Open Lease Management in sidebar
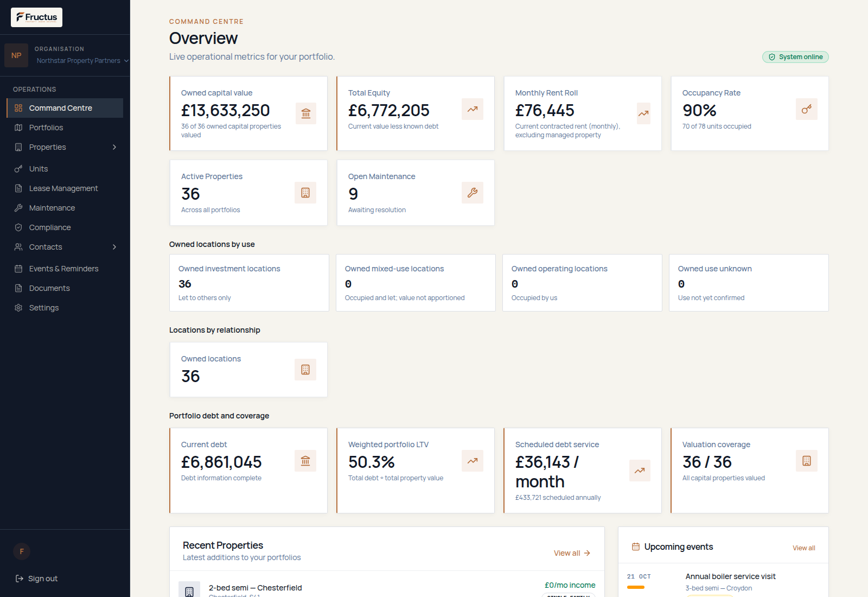 (65, 188)
